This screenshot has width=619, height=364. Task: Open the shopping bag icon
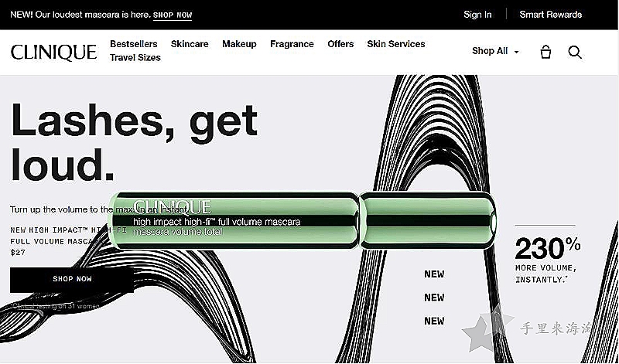(545, 52)
